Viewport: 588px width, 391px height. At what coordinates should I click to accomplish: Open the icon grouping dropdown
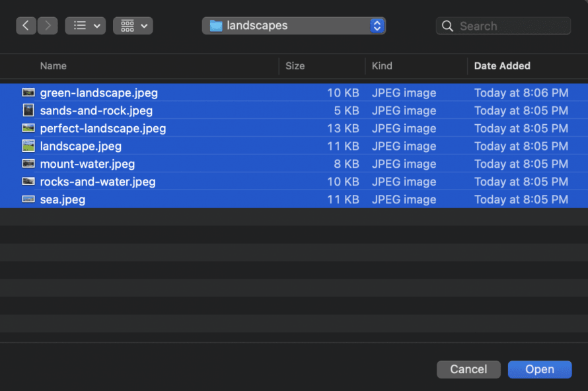133,26
